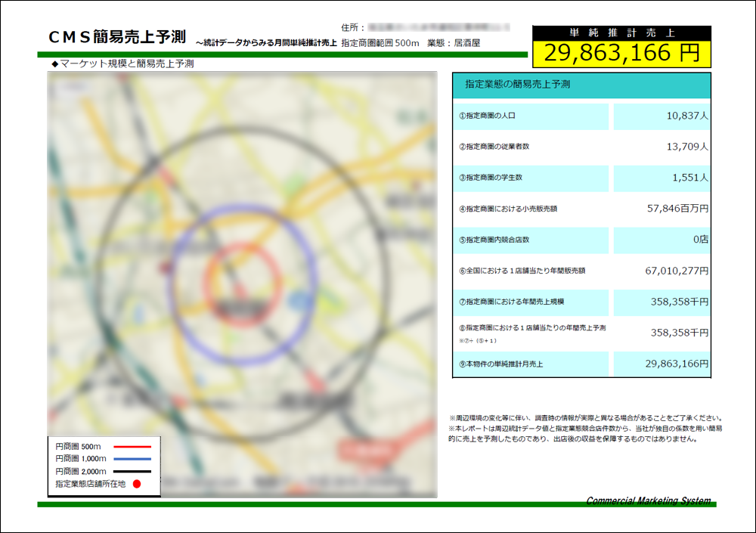Image resolution: width=756 pixels, height=533 pixels.
Task: Click the blue 1,000m line in legend
Action: [132, 460]
